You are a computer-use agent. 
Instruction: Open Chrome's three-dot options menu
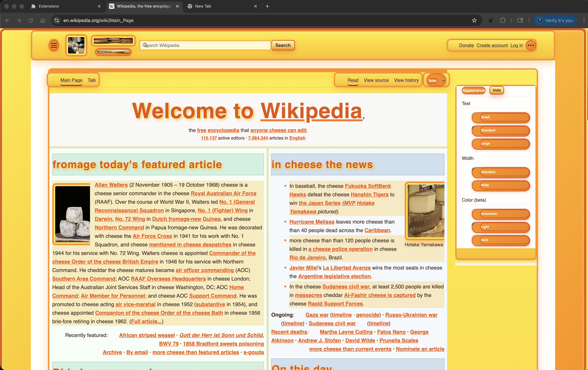coord(584,20)
